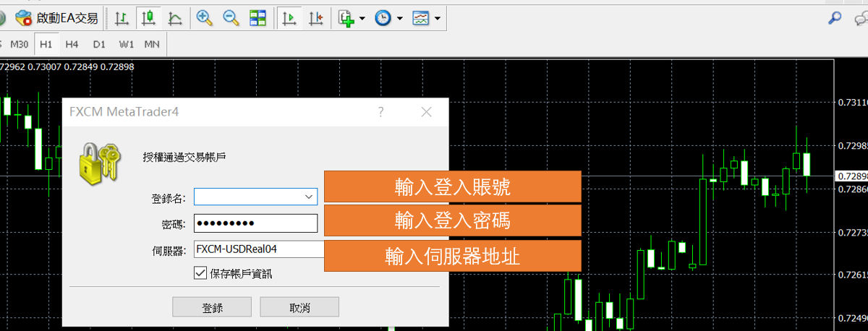
Task: Open the chart templates icon
Action: (x=422, y=18)
